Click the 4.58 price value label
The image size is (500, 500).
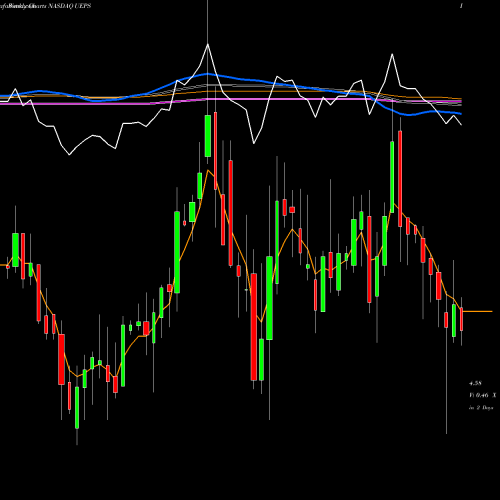475,383
